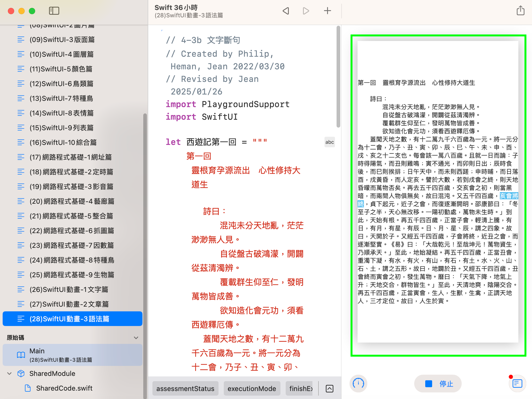This screenshot has width=532, height=399.
Task: Click the code editor vertical scrollbar
Action: [338, 76]
